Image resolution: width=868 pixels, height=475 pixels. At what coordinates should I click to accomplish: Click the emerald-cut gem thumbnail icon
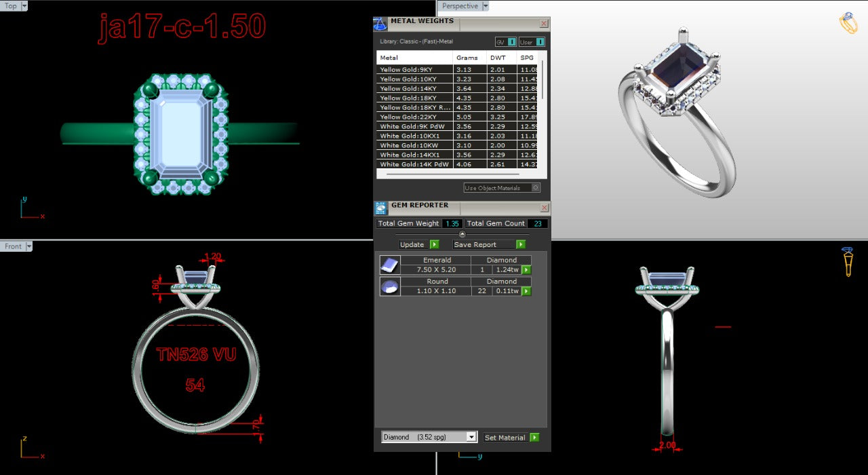click(389, 265)
